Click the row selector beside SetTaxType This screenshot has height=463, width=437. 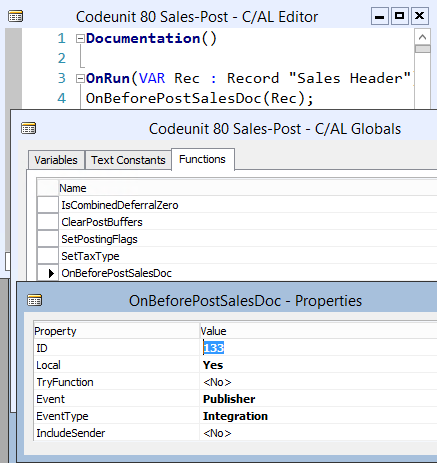click(48, 256)
